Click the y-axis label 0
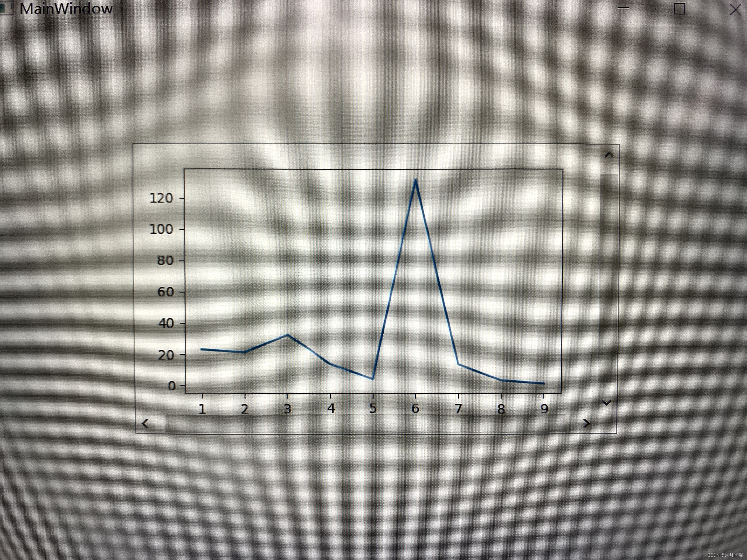The width and height of the screenshot is (747, 560). tap(172, 386)
